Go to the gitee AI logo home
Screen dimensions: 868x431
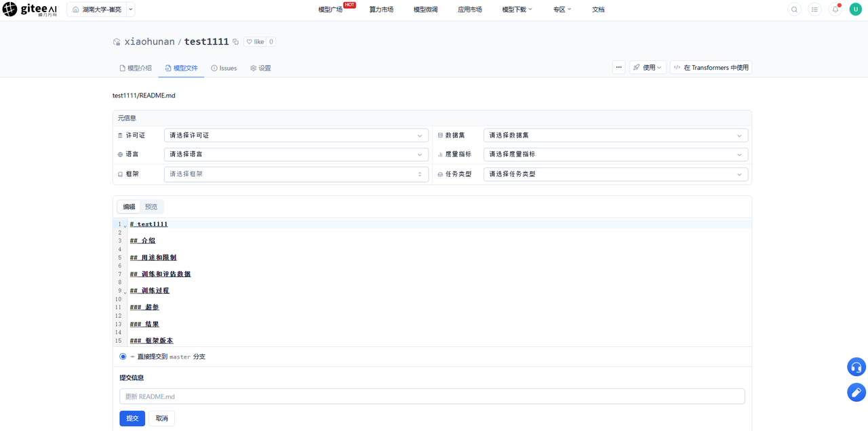30,9
